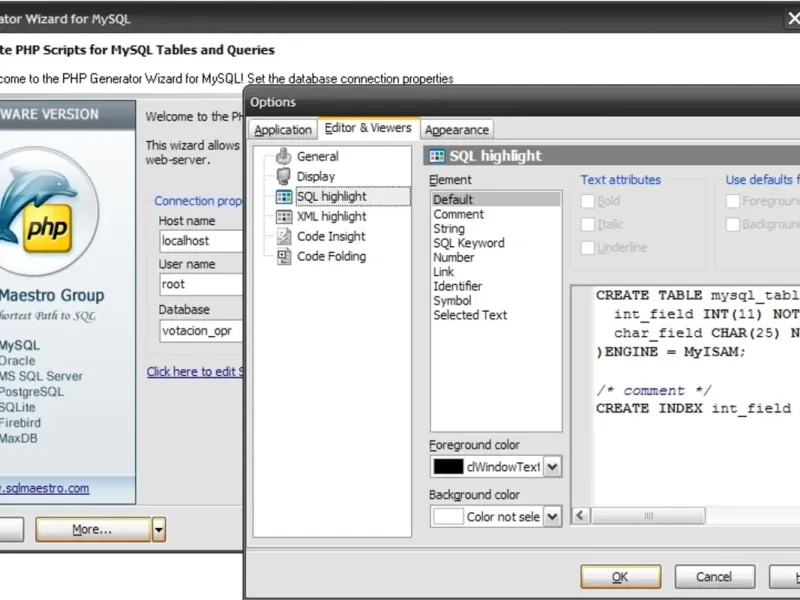Click the Code Insight icon
800x600 pixels.
click(284, 236)
